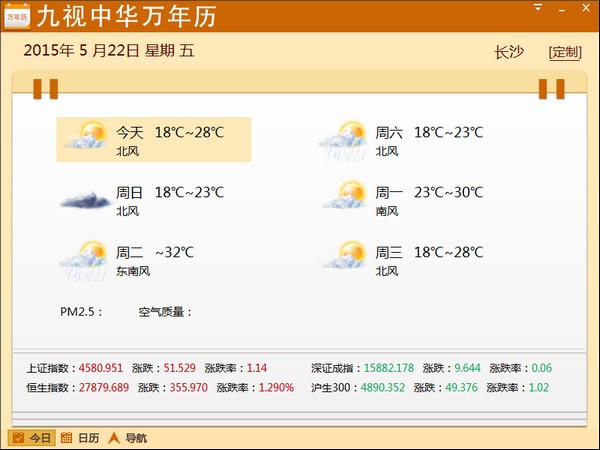
Task: Click the 周三 partly sunny weather icon
Action: coord(345,255)
